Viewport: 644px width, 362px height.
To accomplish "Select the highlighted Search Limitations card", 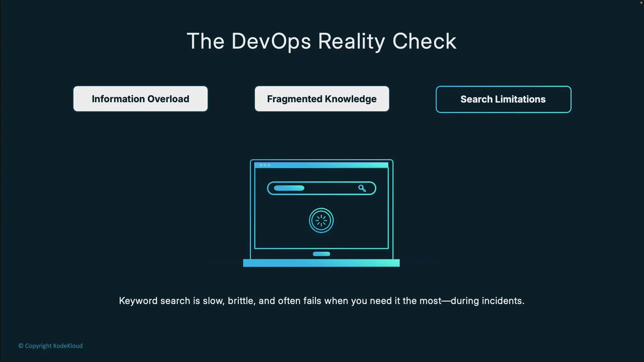I will point(503,99).
